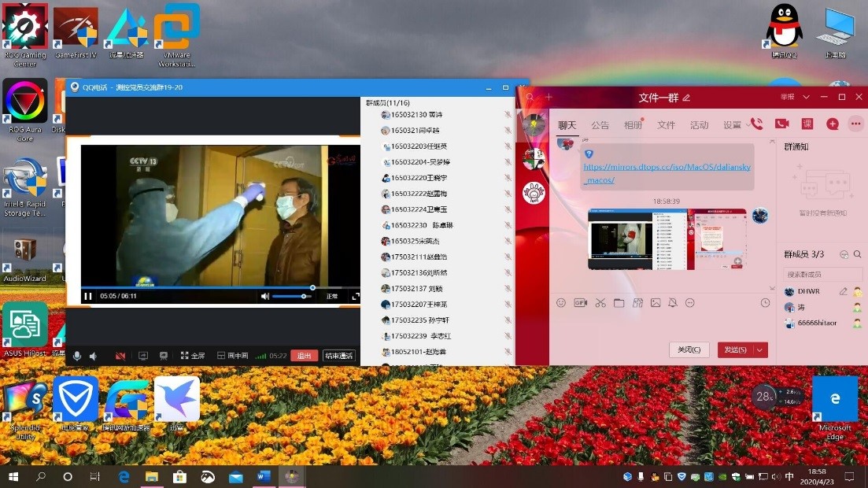
Task: Open the send file folder icon
Action: coord(619,303)
